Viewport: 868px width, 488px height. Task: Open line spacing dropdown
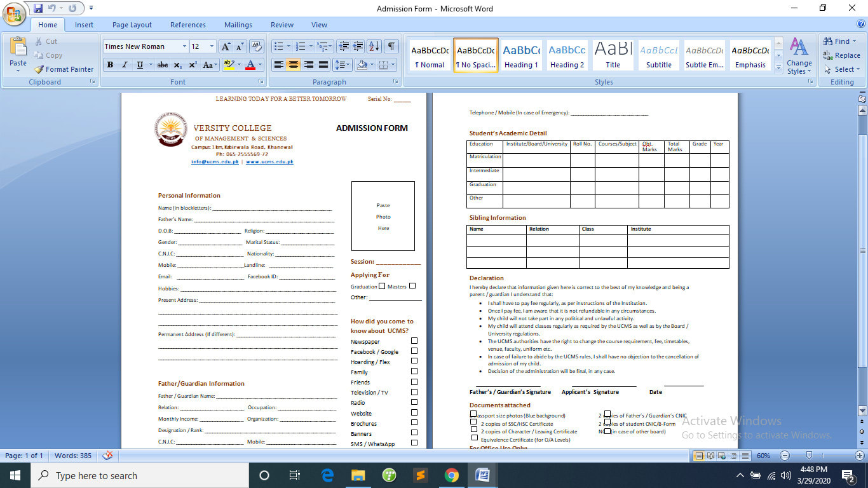click(343, 65)
